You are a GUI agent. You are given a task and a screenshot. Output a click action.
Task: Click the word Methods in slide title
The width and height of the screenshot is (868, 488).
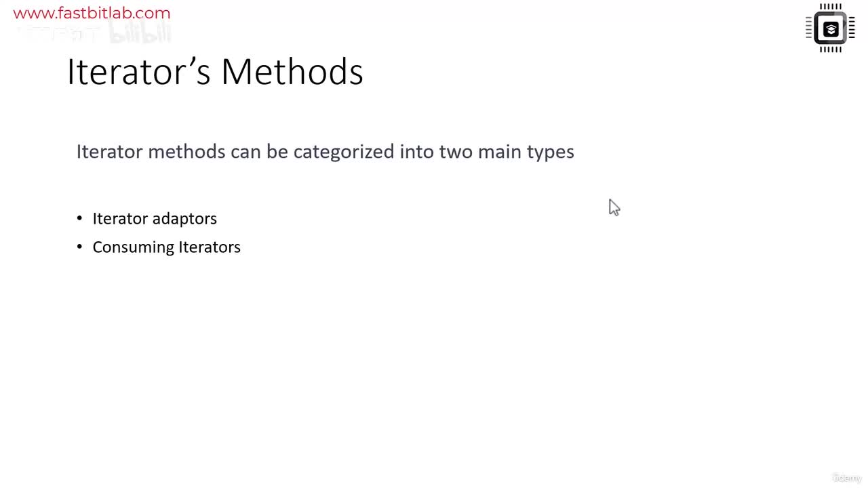pyautogui.click(x=292, y=72)
